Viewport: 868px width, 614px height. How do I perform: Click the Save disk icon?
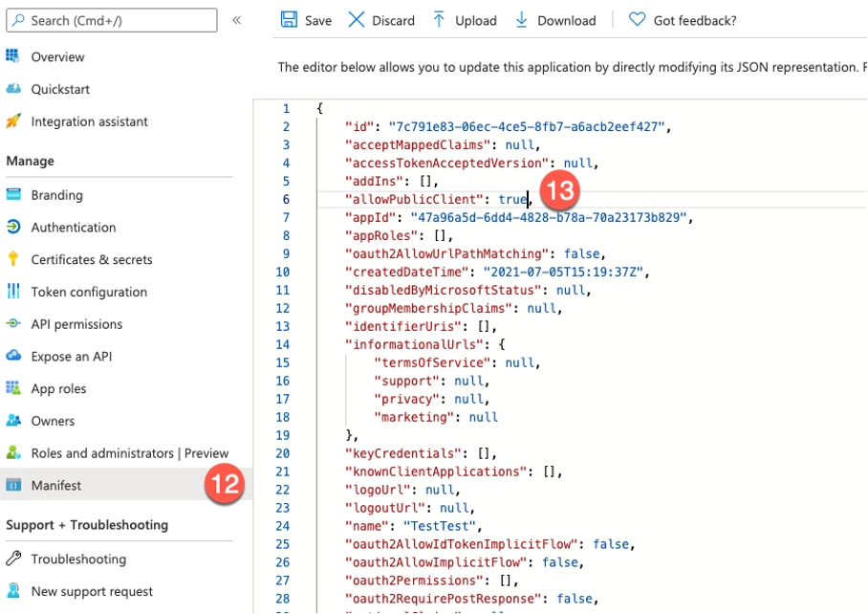(x=288, y=20)
